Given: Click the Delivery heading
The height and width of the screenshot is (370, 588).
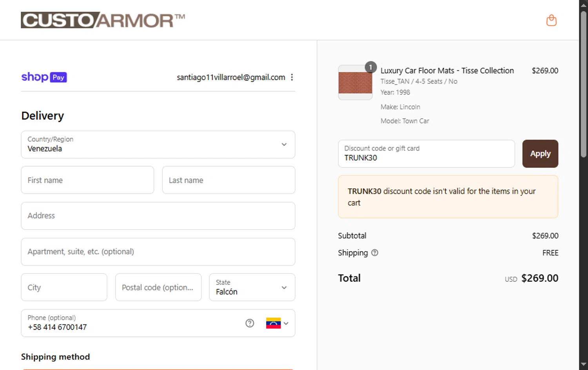Looking at the screenshot, I should 42,116.
